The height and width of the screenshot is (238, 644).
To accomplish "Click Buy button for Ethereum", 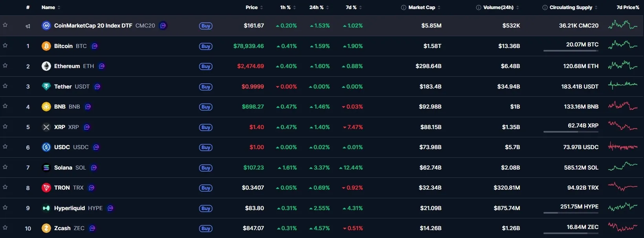I will [x=206, y=66].
